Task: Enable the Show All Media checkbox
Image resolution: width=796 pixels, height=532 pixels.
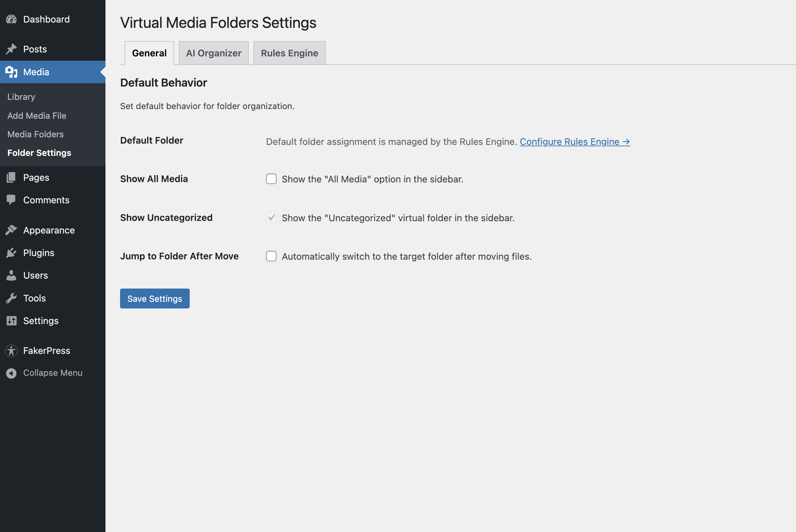Action: (271, 179)
